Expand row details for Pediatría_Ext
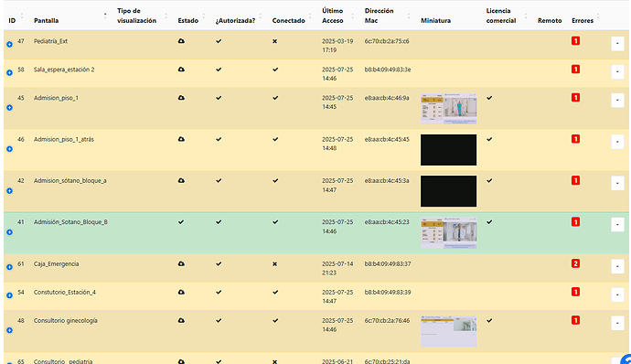Viewport: 631px width, 364px height. 9,44
